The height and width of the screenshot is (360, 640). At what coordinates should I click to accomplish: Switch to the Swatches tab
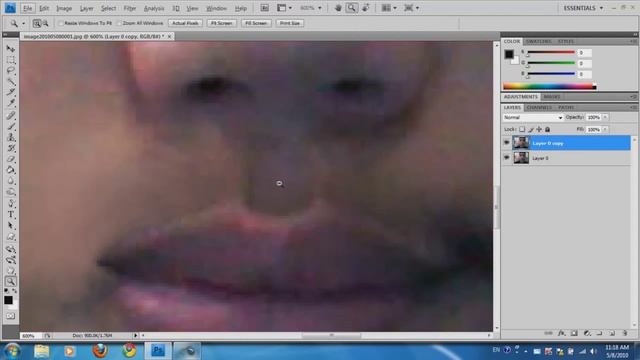pyautogui.click(x=538, y=42)
